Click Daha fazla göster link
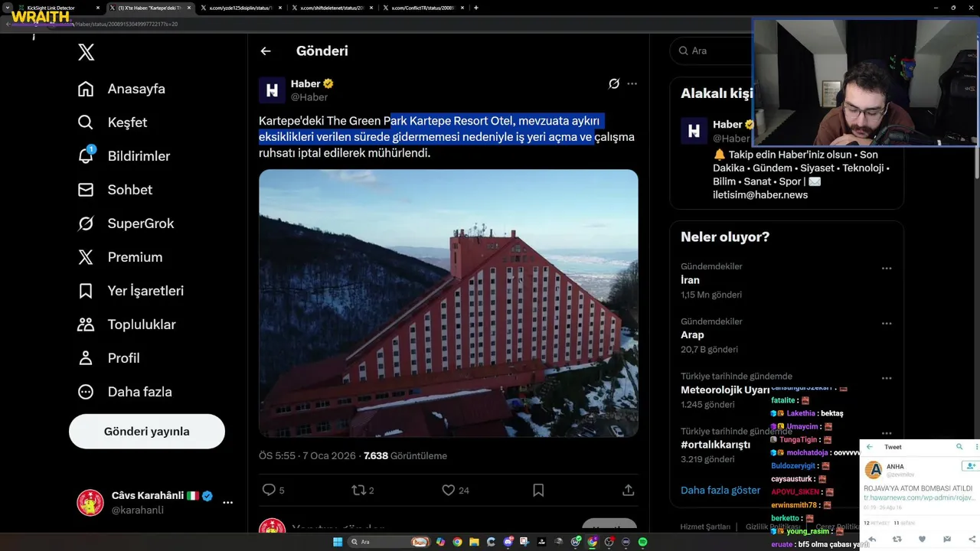980x551 pixels. point(720,490)
